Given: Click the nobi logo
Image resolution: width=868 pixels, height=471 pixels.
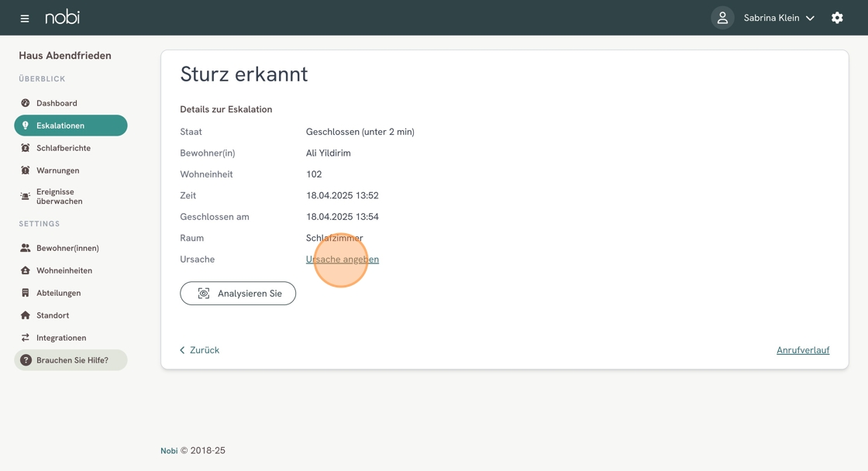Looking at the screenshot, I should 63,17.
